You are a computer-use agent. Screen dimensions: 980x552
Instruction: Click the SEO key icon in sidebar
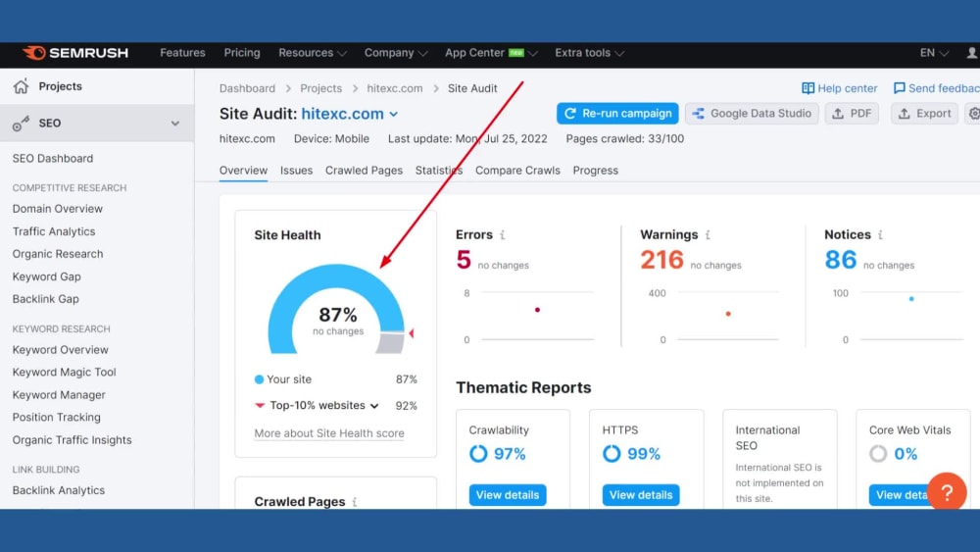tap(21, 124)
